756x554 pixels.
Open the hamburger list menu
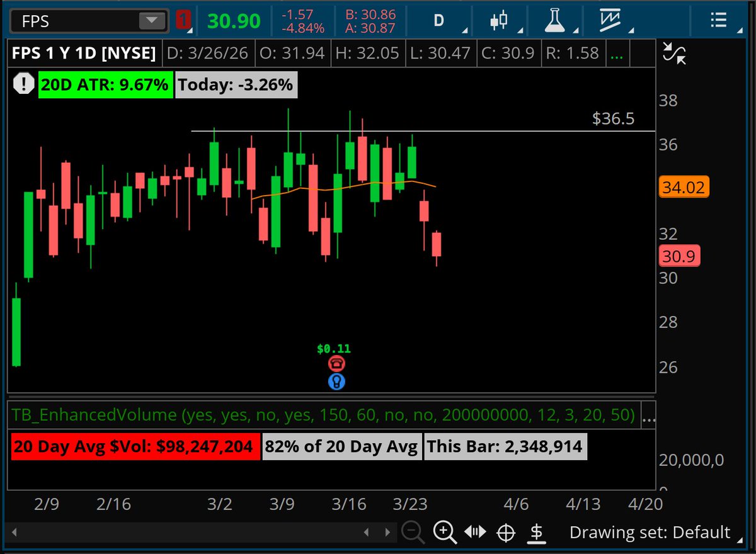coord(718,21)
